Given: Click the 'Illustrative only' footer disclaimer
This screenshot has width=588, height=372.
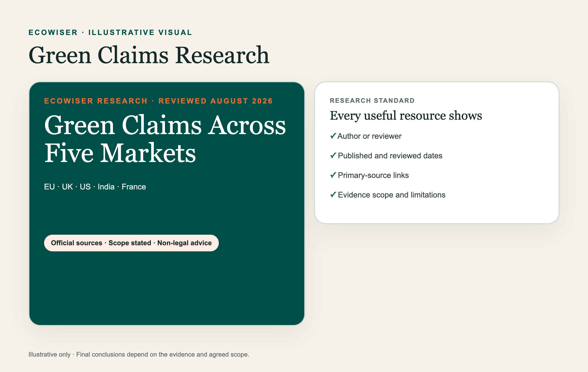Looking at the screenshot, I should (x=139, y=354).
